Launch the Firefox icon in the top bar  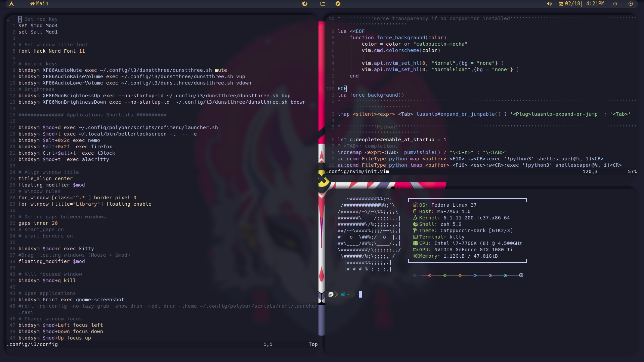click(x=305, y=4)
